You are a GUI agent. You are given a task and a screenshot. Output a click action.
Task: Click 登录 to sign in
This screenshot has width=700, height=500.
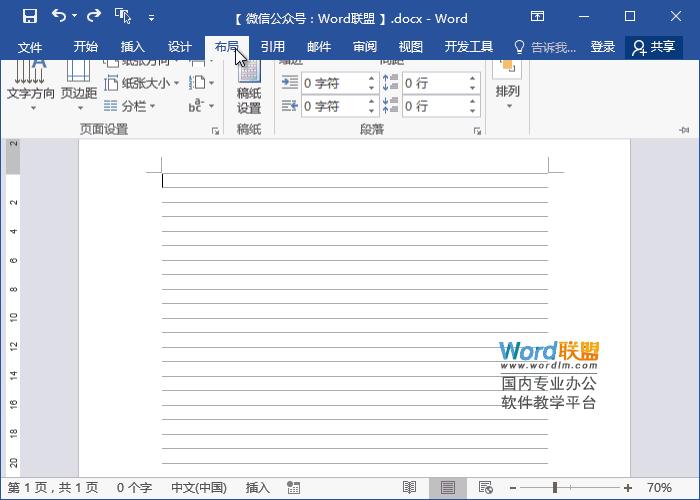[603, 47]
